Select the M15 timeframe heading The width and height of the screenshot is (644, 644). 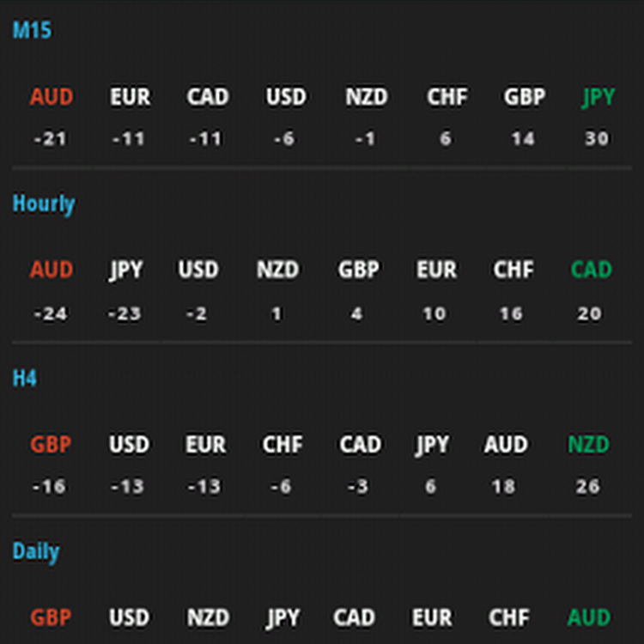pos(31,31)
